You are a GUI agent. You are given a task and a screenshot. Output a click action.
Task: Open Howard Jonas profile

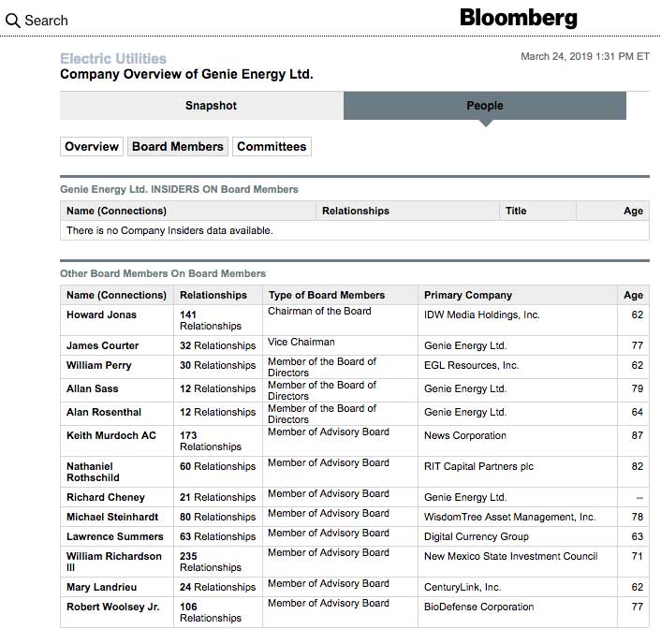(102, 315)
